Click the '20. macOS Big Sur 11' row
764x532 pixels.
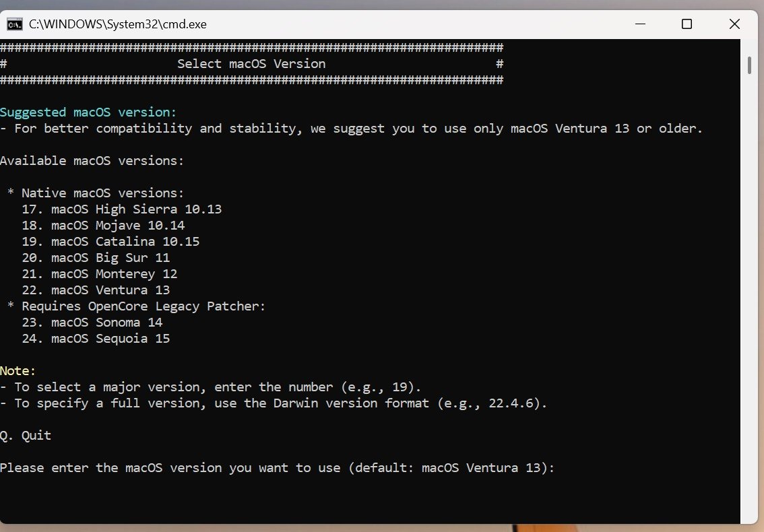[96, 258]
